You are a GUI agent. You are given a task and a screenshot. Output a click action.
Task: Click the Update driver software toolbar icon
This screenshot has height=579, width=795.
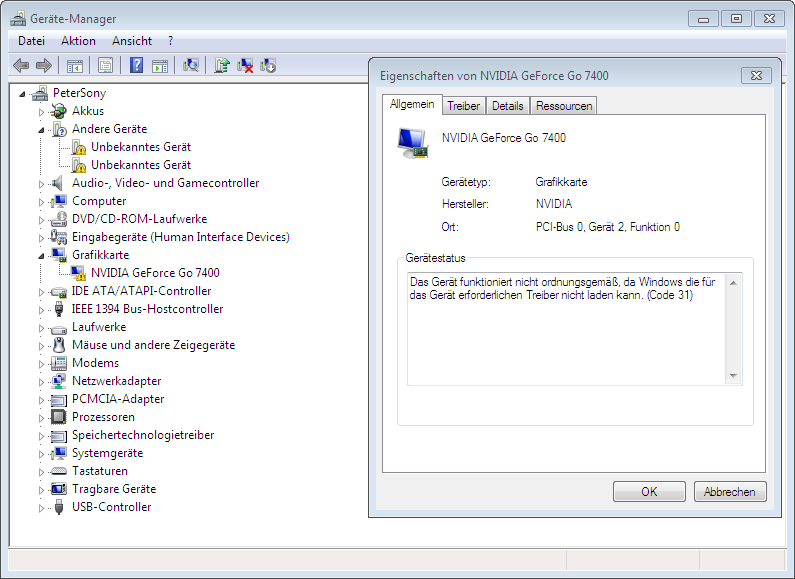222,65
